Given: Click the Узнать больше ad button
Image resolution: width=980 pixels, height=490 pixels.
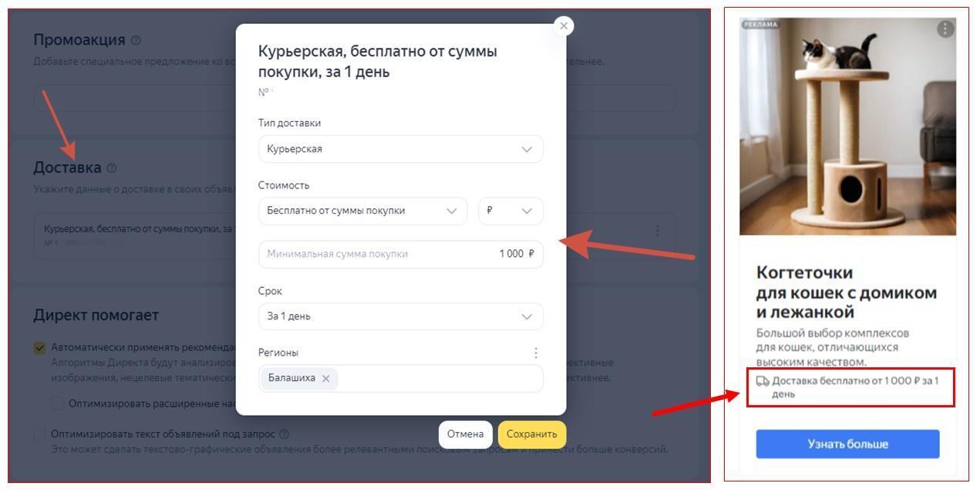Looking at the screenshot, I should pos(847,444).
